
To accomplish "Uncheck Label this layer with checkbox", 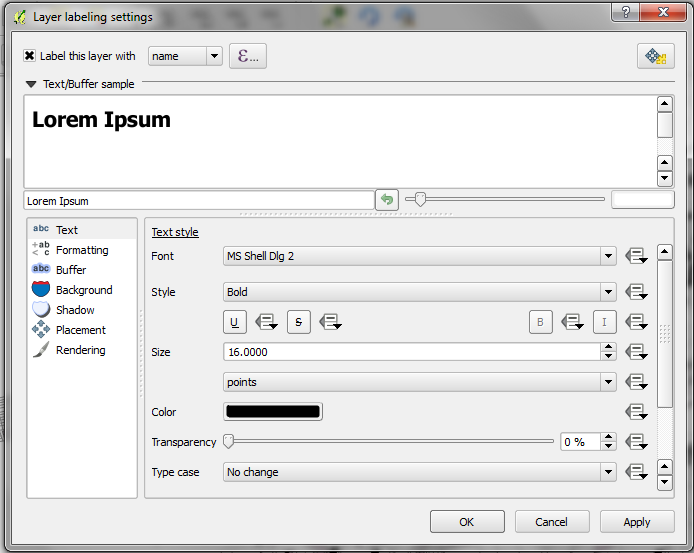I will (x=29, y=56).
